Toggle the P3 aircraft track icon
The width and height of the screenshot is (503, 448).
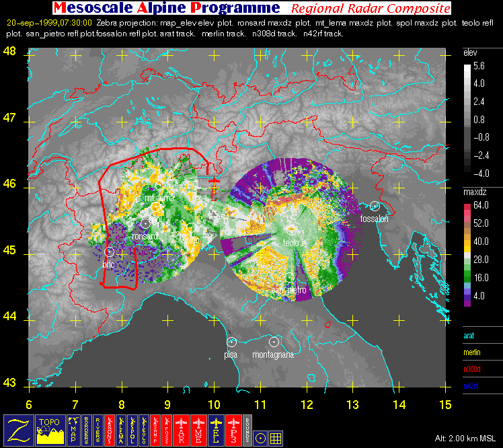click(233, 431)
